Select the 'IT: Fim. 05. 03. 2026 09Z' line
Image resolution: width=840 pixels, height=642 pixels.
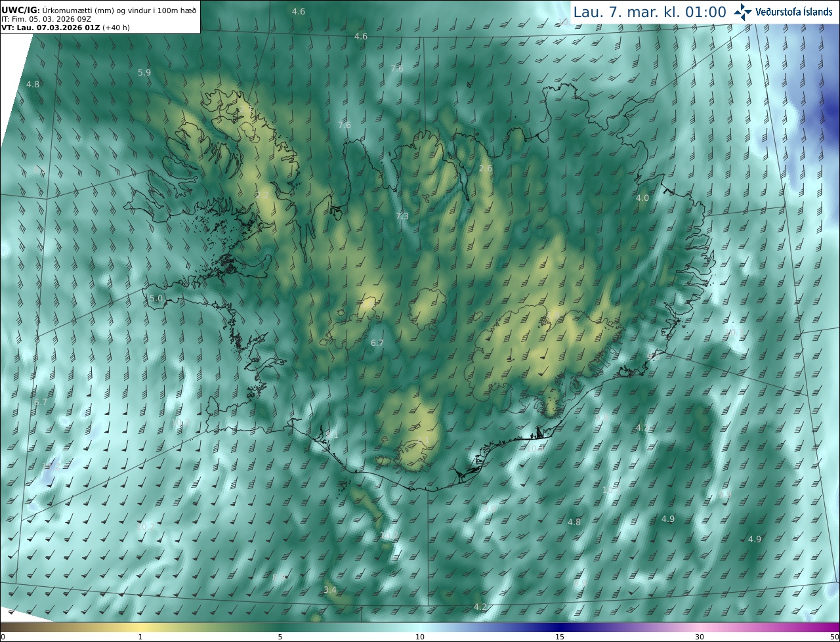pos(46,19)
